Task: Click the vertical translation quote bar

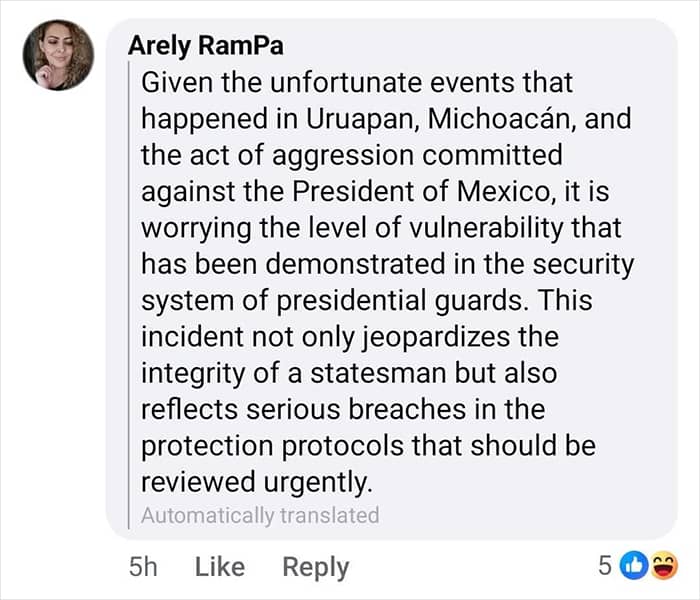Action: (129, 295)
